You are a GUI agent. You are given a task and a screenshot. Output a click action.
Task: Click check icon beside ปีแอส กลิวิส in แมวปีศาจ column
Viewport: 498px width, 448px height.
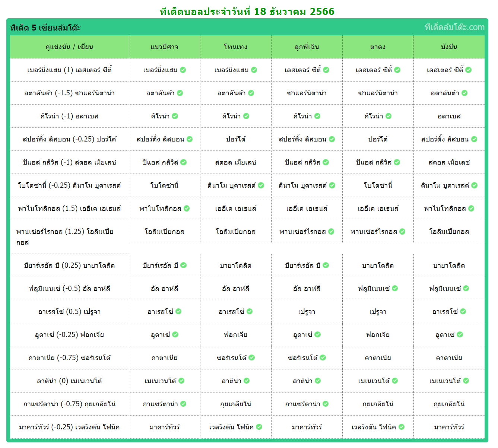184,162
